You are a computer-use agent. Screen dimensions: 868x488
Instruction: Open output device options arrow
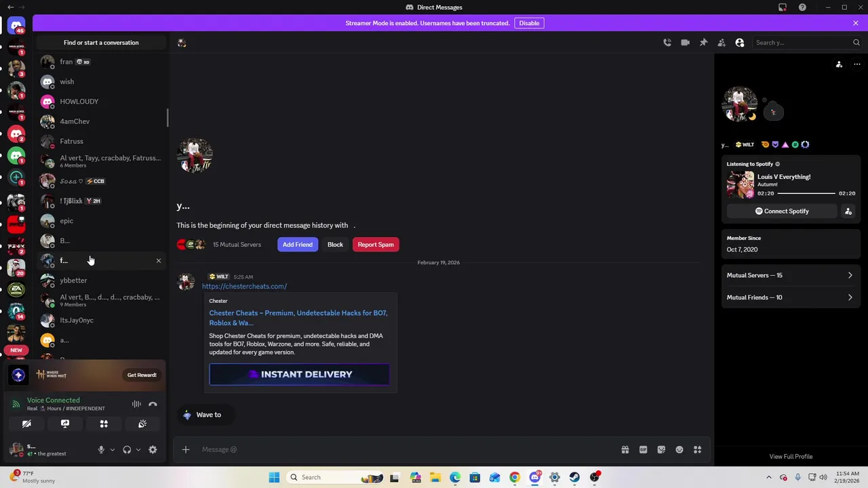pyautogui.click(x=138, y=449)
